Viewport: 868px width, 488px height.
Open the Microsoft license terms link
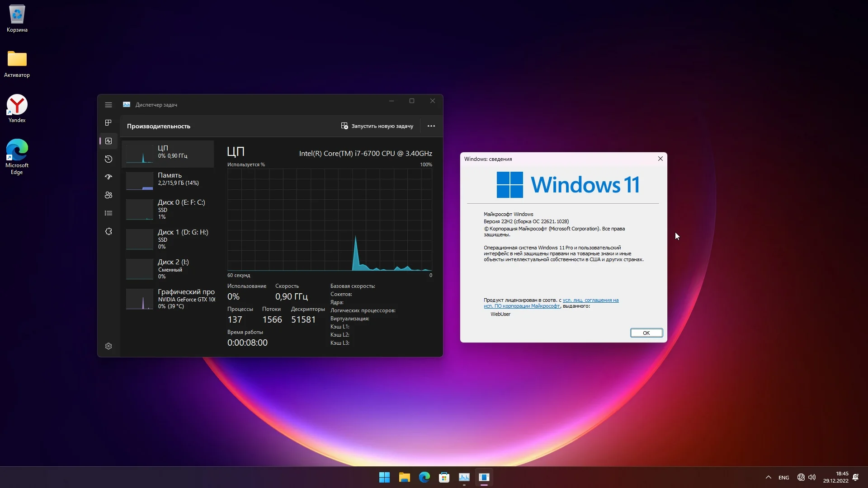(x=590, y=300)
